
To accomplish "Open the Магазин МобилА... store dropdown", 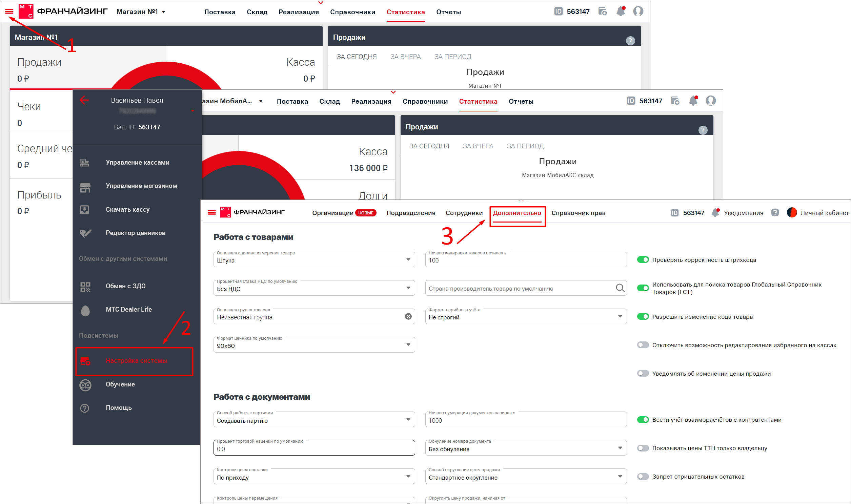I will (232, 101).
